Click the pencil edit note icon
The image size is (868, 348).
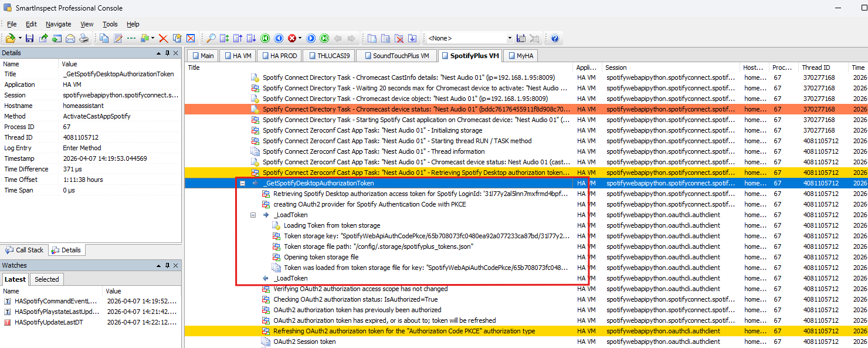pos(118,39)
